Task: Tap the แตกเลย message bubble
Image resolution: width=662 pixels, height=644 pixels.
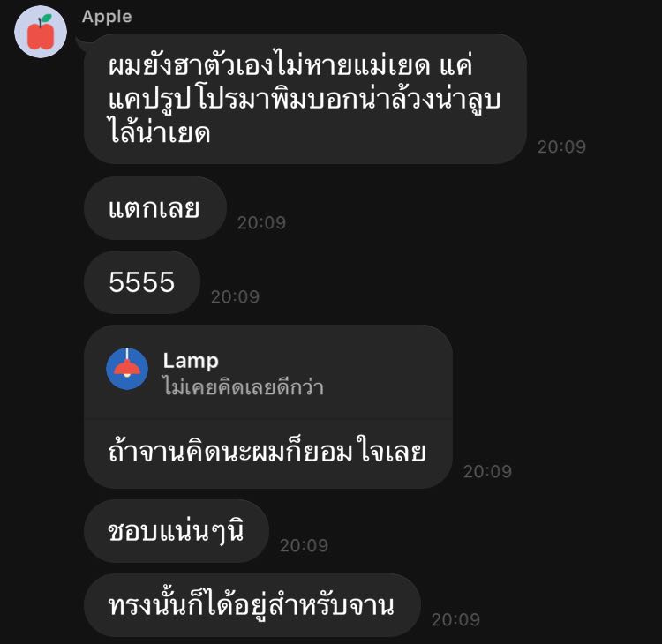Action: [x=155, y=208]
